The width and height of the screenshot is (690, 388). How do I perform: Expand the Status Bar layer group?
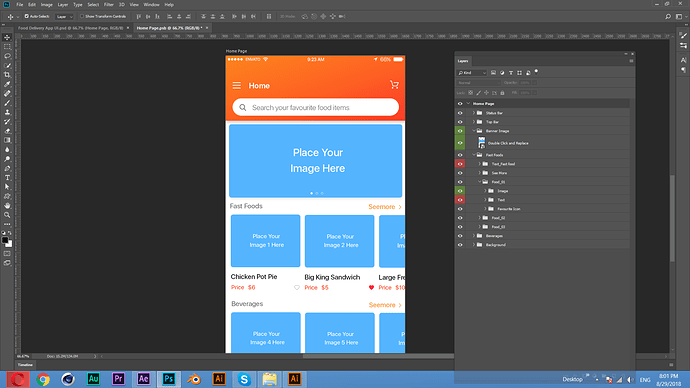474,113
